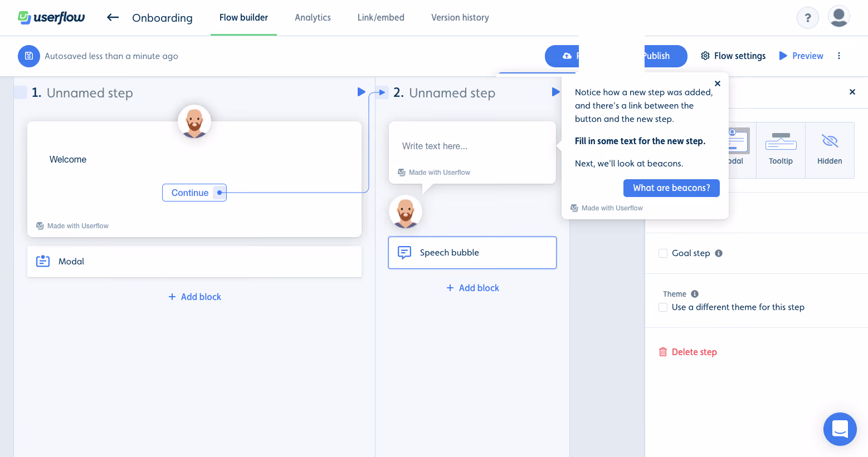The width and height of the screenshot is (868, 457).
Task: Click Made with Userflow in tooltip popup
Action: (x=607, y=208)
